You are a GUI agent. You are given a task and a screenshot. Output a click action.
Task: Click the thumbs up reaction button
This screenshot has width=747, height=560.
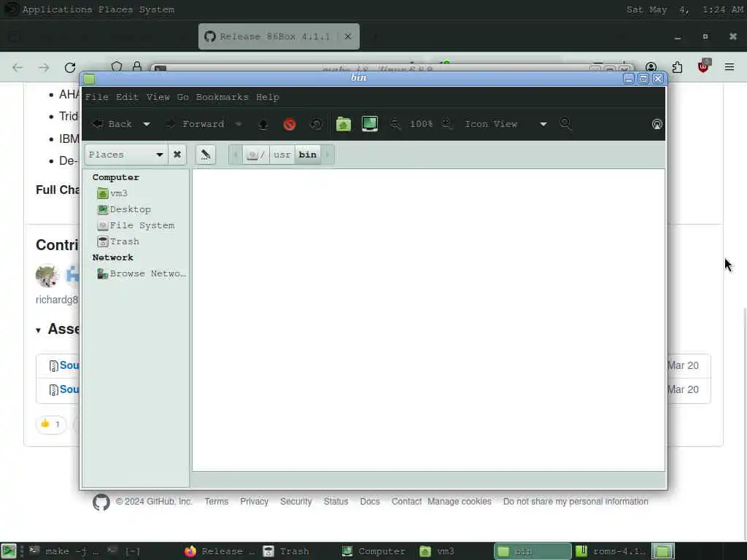point(50,424)
